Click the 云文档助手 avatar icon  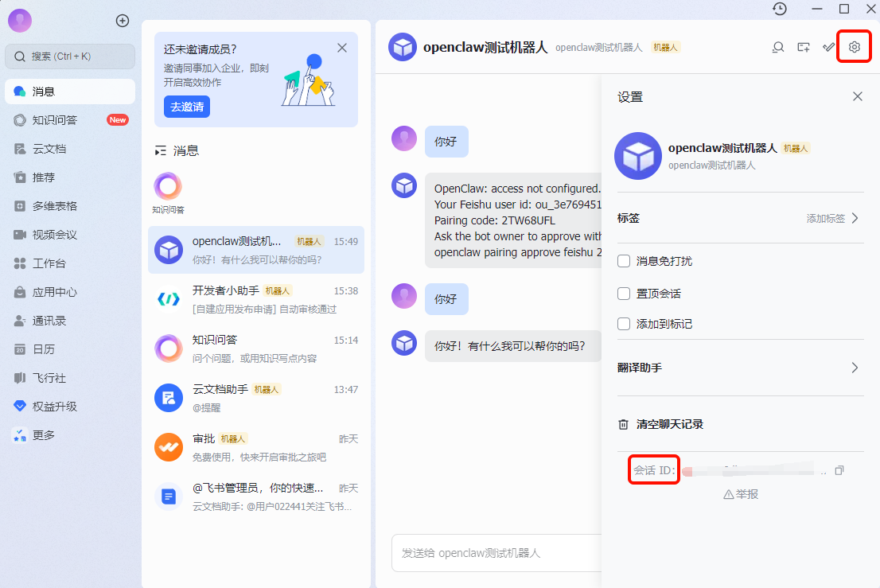pos(169,398)
